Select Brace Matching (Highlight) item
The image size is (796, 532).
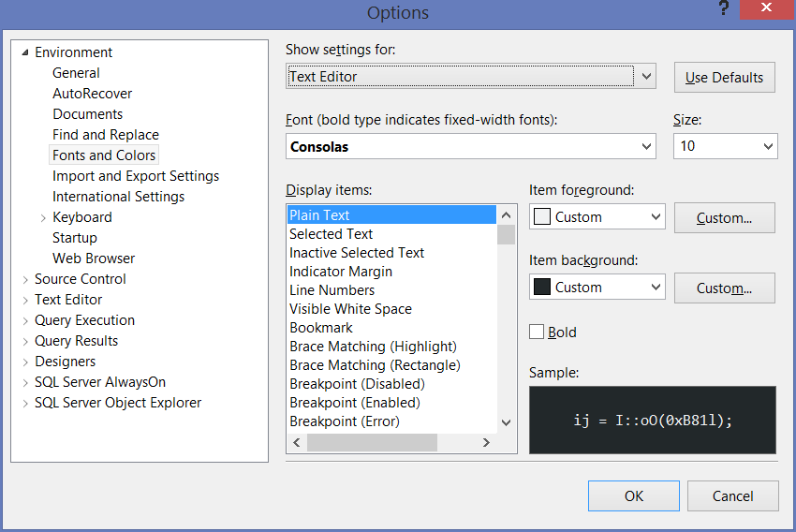pyautogui.click(x=373, y=347)
